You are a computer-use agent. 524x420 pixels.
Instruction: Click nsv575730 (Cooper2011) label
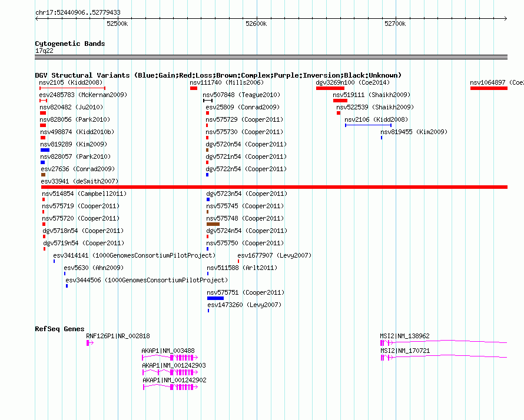244,132
